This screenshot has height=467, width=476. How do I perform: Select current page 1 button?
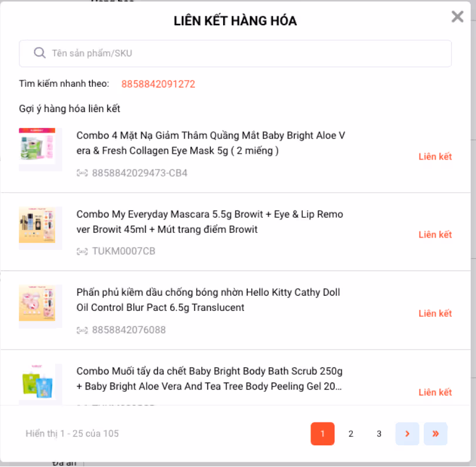click(x=322, y=434)
